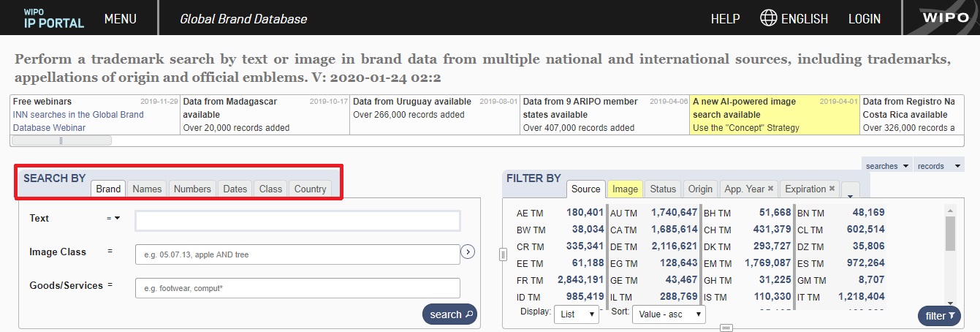Screen dimensions: 980x332
Task: Click the resize grip below filter panel
Action: (726, 328)
